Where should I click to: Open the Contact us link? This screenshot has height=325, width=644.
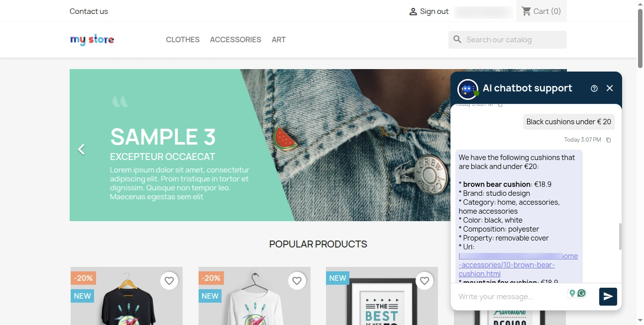(x=89, y=11)
